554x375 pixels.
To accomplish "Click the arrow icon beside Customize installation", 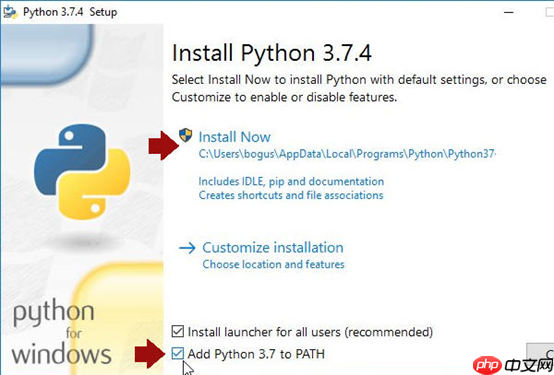I will click(187, 248).
